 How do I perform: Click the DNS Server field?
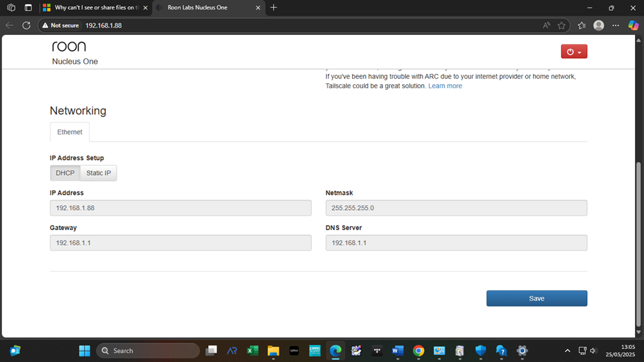(456, 243)
